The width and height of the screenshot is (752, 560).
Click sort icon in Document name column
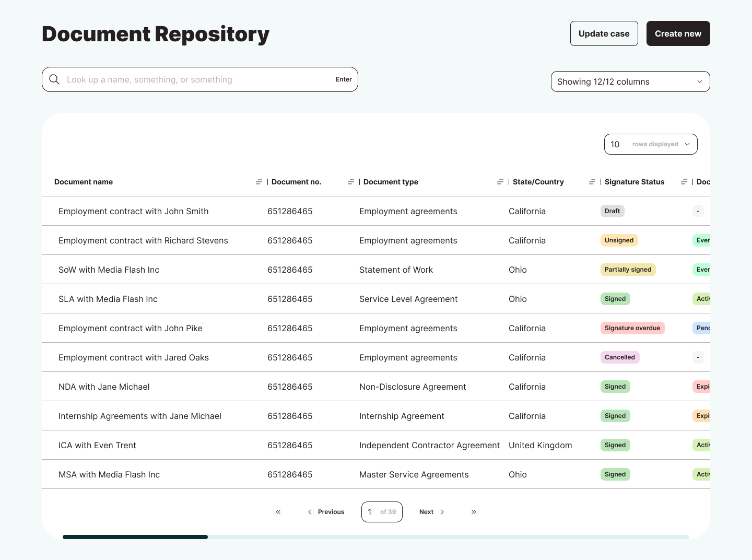[x=259, y=182]
